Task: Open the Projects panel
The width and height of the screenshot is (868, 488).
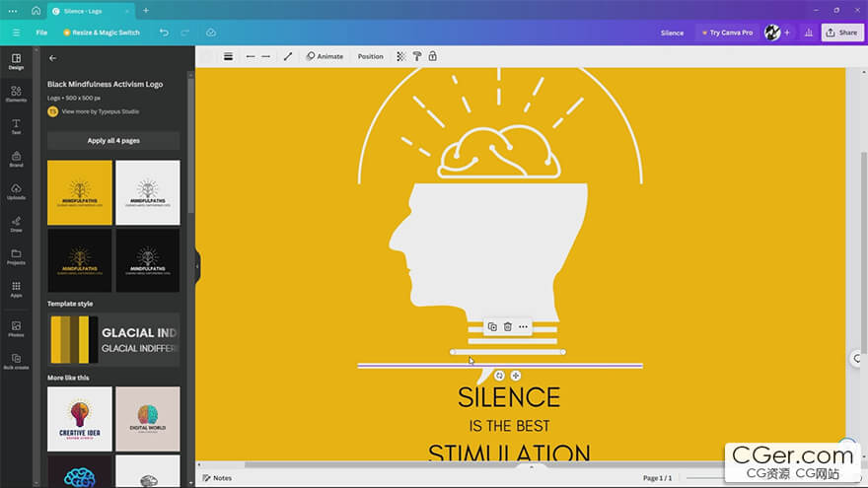Action: pos(16,256)
